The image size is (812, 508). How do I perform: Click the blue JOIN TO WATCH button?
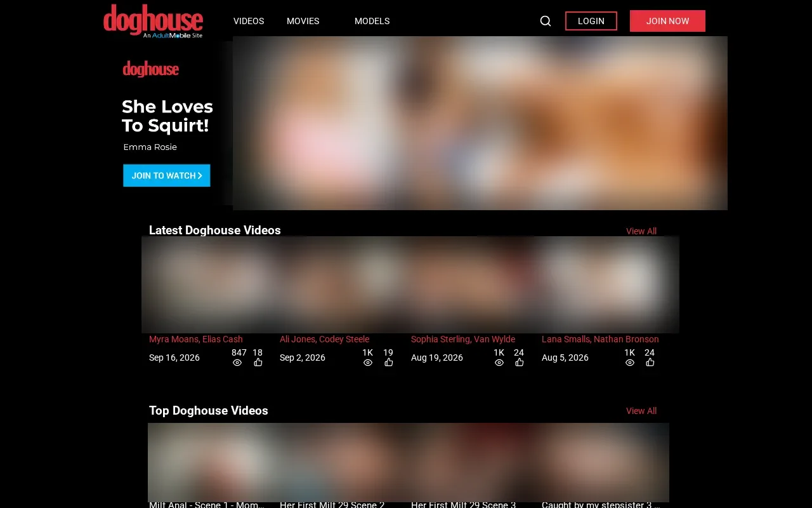pyautogui.click(x=167, y=176)
